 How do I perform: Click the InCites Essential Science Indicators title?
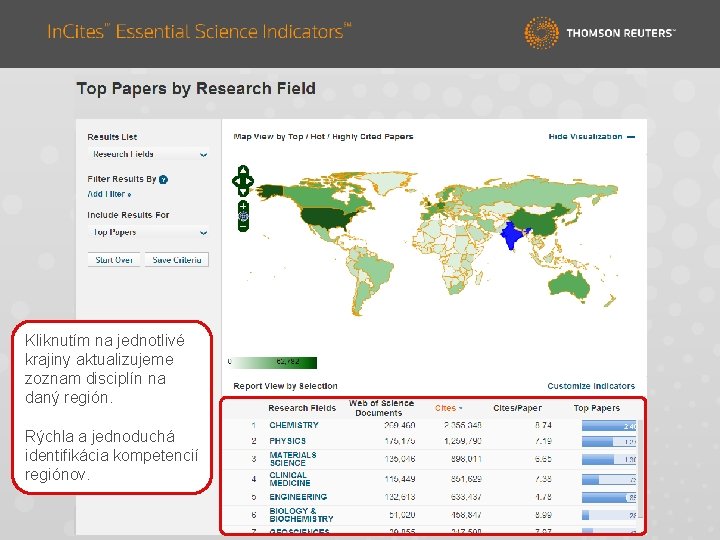(199, 31)
